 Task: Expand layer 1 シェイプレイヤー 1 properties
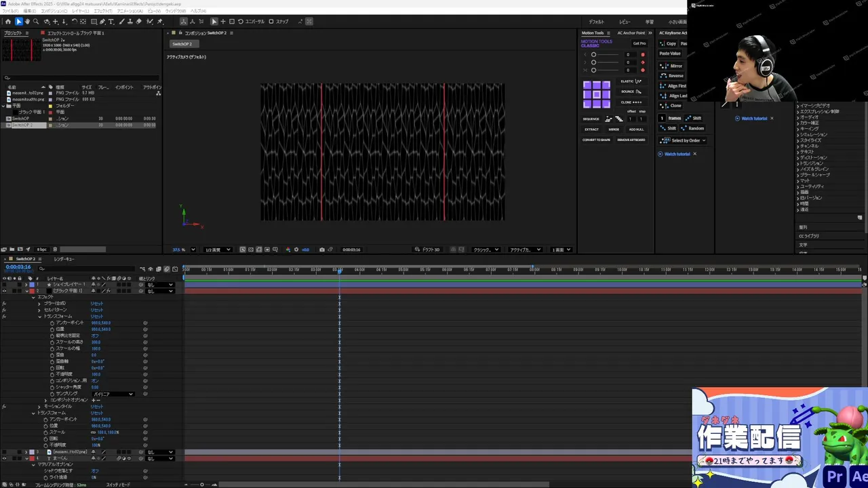[x=26, y=285]
